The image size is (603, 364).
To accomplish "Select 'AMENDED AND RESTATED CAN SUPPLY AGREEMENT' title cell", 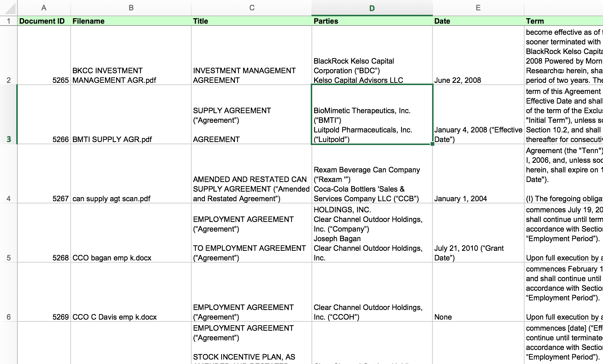I will point(252,174).
